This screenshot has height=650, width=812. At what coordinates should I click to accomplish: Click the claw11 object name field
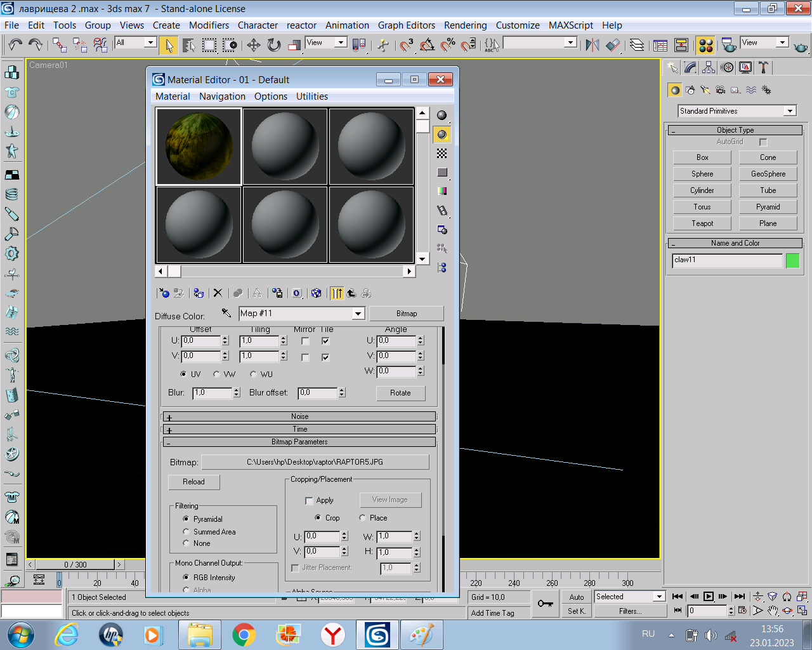click(728, 260)
